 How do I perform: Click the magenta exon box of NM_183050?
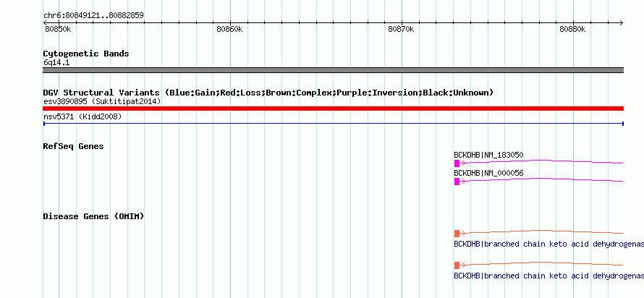[457, 163]
